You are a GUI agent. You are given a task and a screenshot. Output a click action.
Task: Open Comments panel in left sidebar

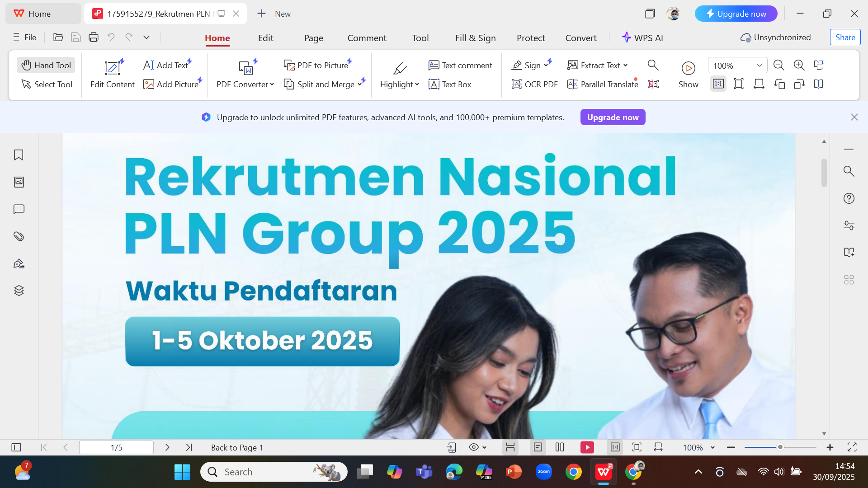19,209
